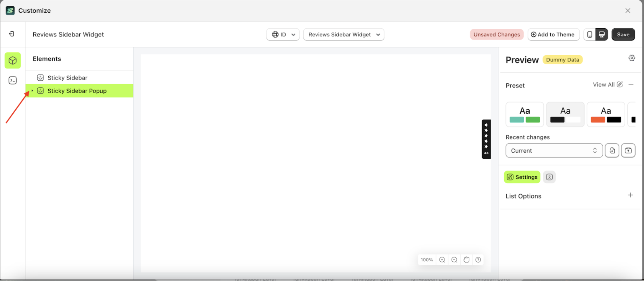The width and height of the screenshot is (644, 281).
Task: Select the Elements cube icon in sidebar
Action: click(x=12, y=60)
